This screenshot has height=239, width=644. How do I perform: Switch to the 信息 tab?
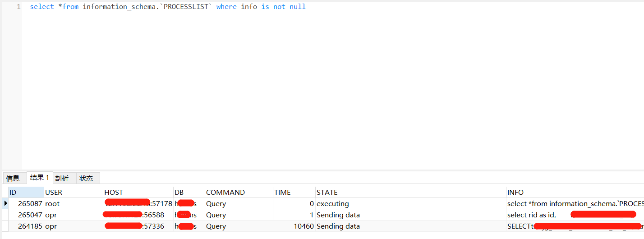point(13,178)
